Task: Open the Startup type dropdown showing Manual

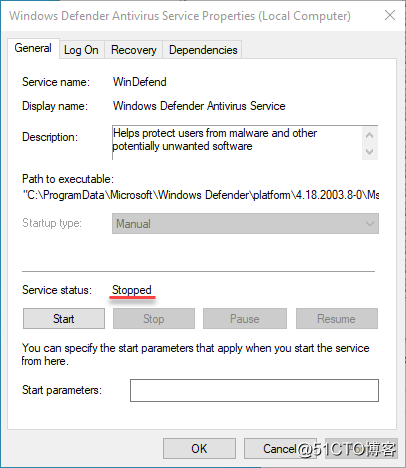Action: (x=245, y=224)
